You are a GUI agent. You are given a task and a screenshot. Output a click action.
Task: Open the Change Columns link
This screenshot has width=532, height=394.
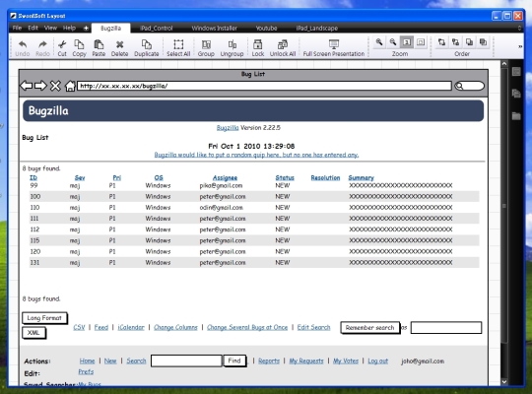[175, 327]
